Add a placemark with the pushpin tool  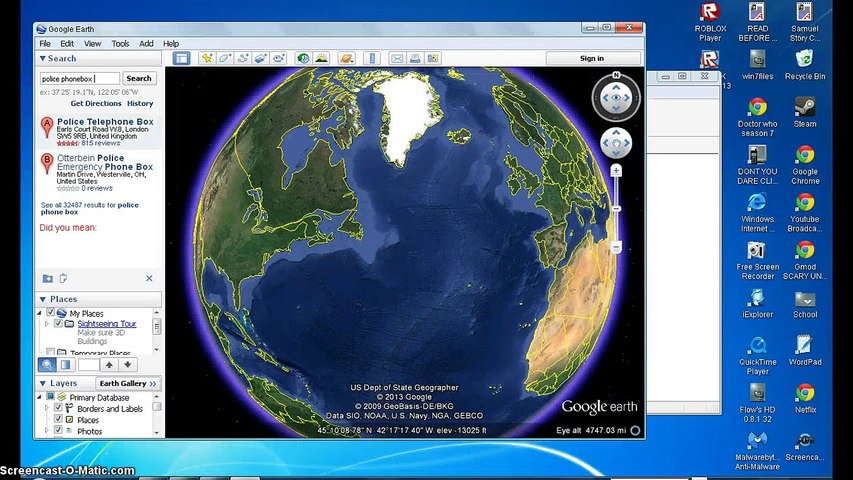pyautogui.click(x=207, y=58)
